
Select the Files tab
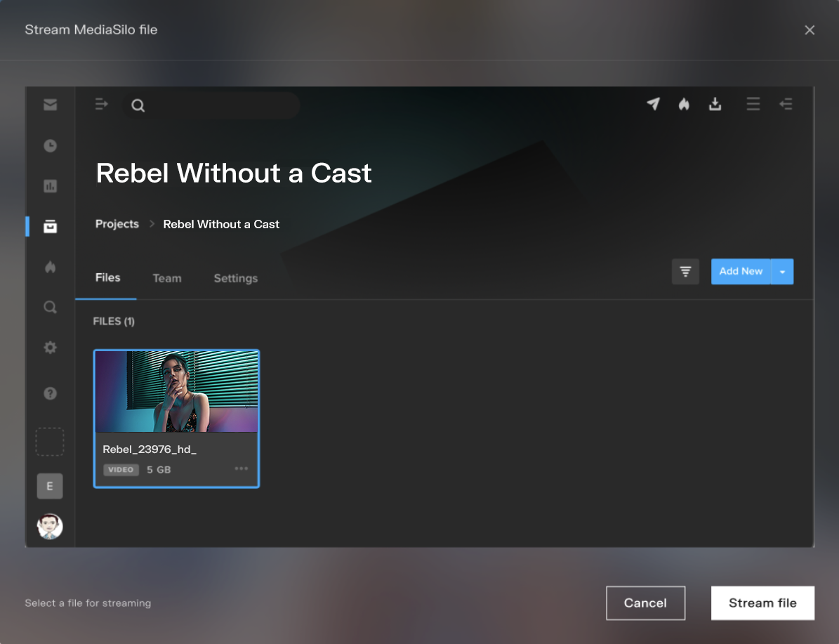(107, 277)
